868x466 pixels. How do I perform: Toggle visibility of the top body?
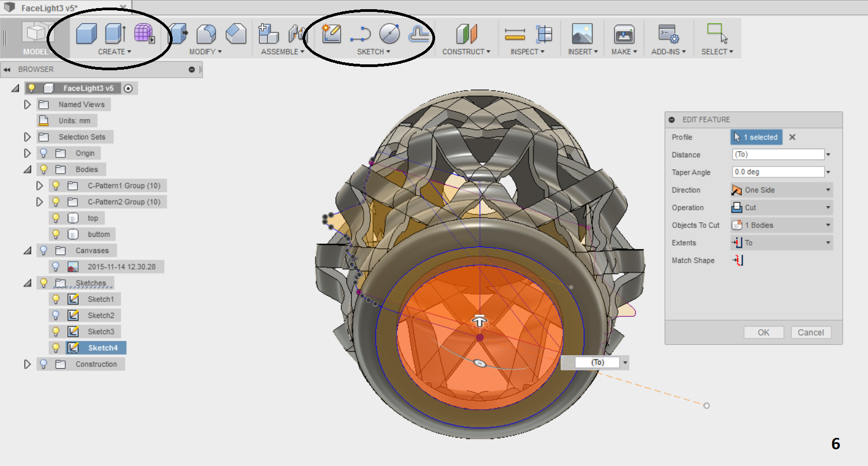(56, 218)
